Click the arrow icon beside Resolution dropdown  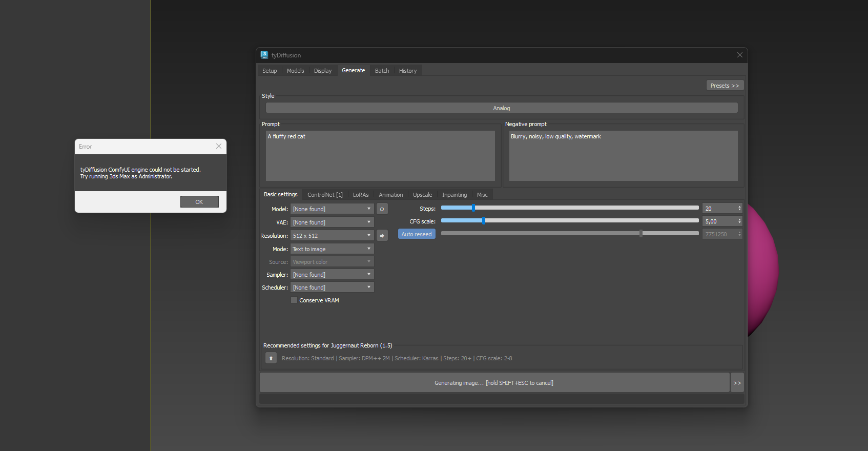tap(382, 236)
